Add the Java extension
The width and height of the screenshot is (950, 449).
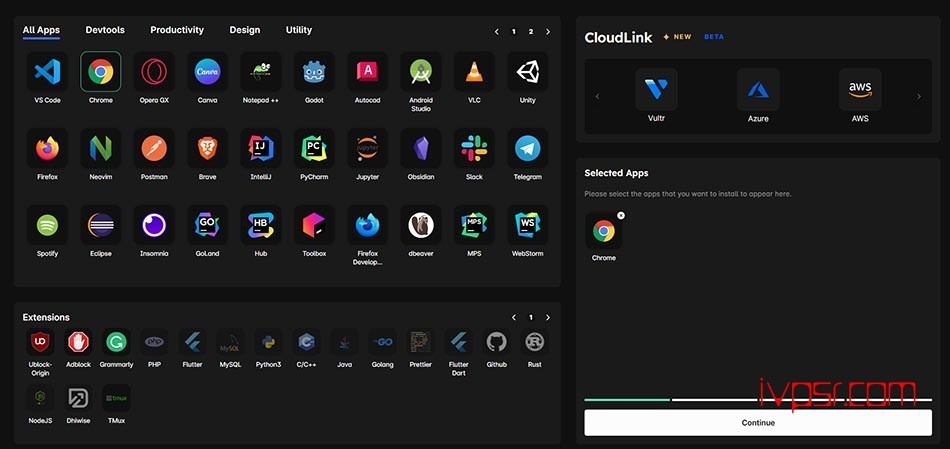(x=344, y=342)
